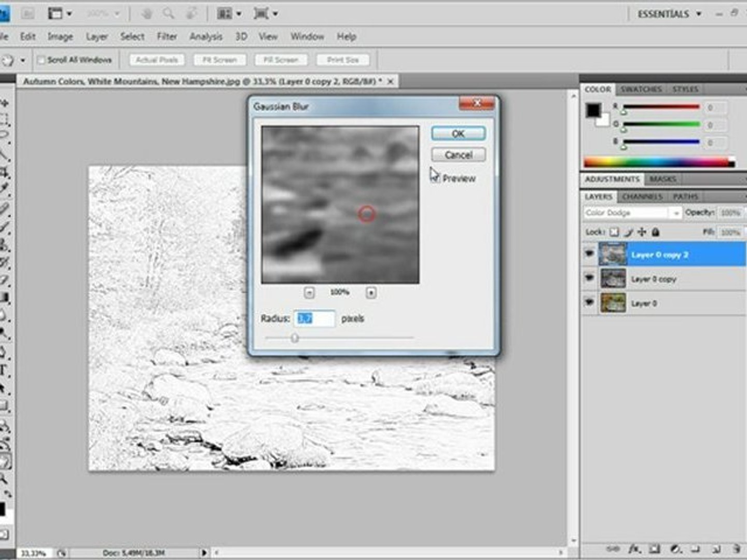
Task: Click the Radius pixels input field
Action: [314, 318]
